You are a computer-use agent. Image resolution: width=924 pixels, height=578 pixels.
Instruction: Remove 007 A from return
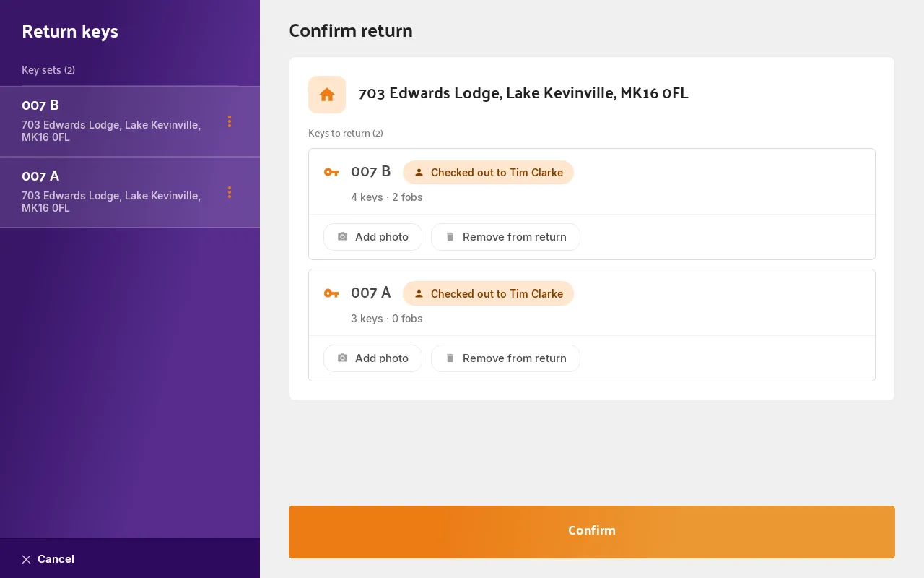click(x=505, y=358)
